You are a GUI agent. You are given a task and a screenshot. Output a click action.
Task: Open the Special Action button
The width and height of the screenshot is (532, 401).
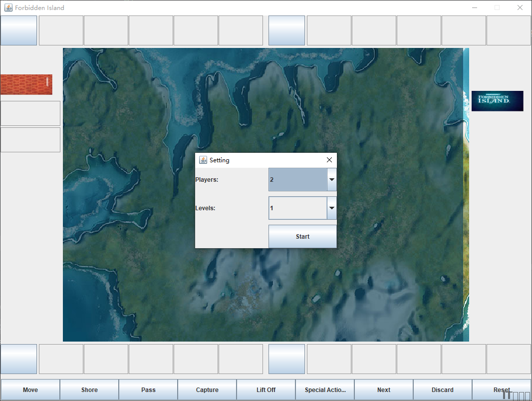point(325,390)
